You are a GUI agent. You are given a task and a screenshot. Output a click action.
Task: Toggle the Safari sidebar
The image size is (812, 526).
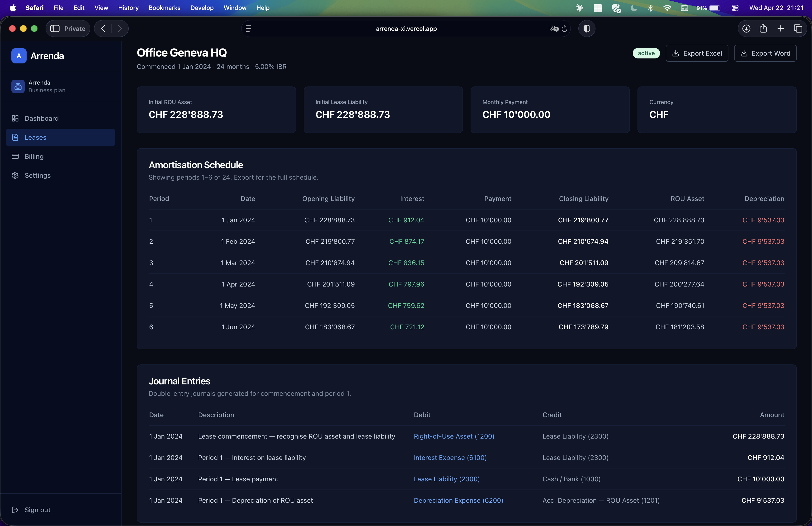point(55,29)
